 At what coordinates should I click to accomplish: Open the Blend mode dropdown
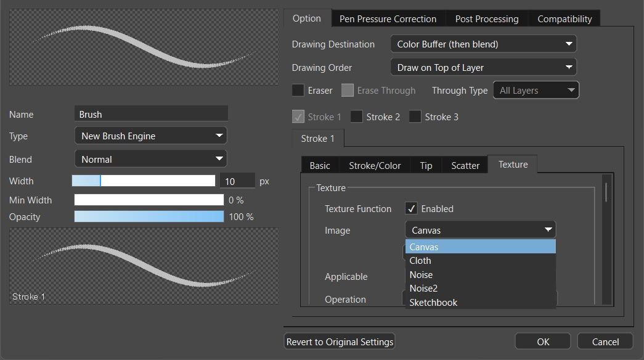coord(150,158)
